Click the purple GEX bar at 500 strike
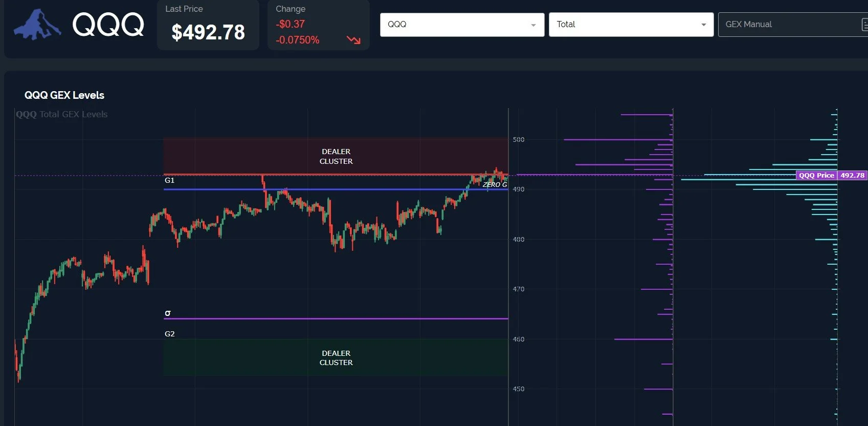Image resolution: width=868 pixels, height=426 pixels. (x=618, y=139)
